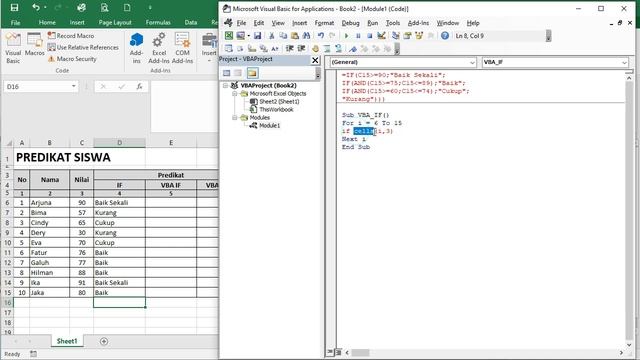The width and height of the screenshot is (640, 360).
Task: Copy selection in VBA toolbar
Action: click(283, 36)
